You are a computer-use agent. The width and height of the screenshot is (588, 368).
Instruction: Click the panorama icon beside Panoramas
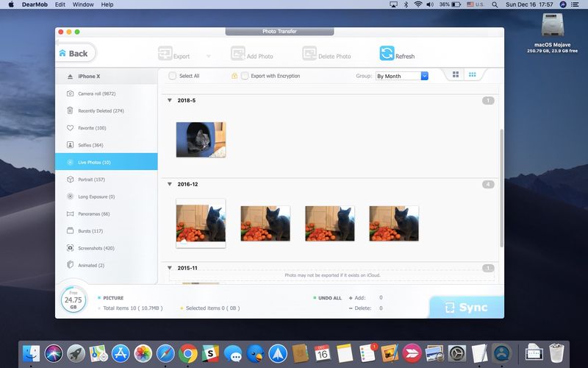[70, 213]
